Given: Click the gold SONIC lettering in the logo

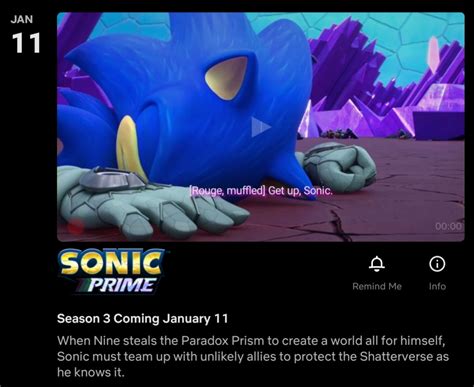Looking at the screenshot, I should [x=111, y=263].
